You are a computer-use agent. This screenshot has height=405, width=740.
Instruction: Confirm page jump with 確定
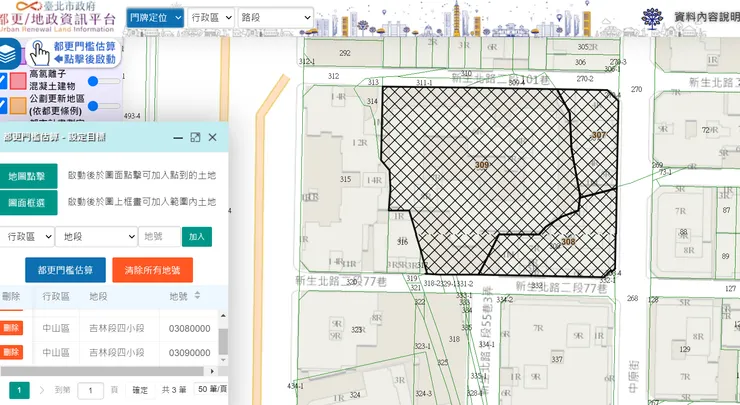(140, 390)
